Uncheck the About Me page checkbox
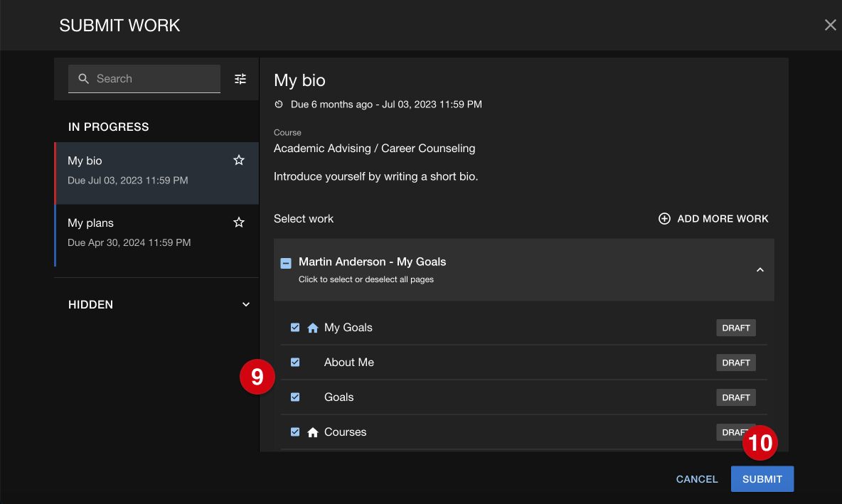Screen dimensions: 842x504 point(295,363)
